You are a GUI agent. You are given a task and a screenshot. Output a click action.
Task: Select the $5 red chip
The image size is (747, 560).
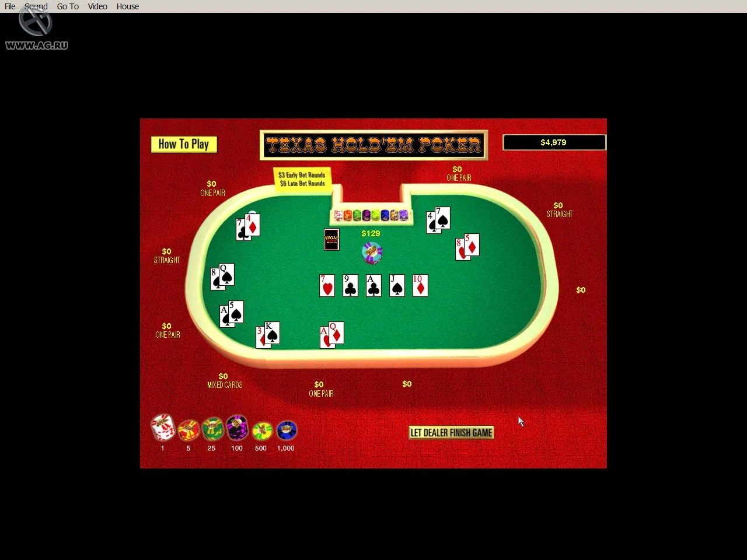click(x=188, y=430)
